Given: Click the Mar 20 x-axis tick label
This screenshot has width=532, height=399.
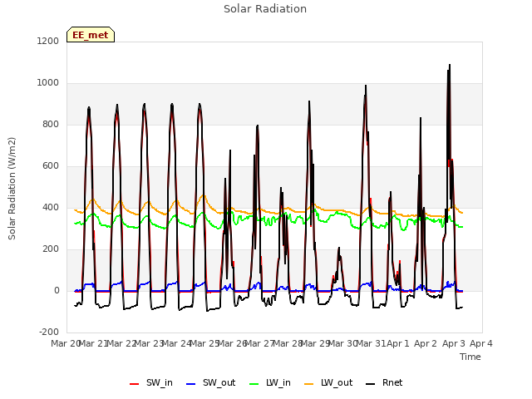Looking at the screenshot, I should [x=66, y=343].
